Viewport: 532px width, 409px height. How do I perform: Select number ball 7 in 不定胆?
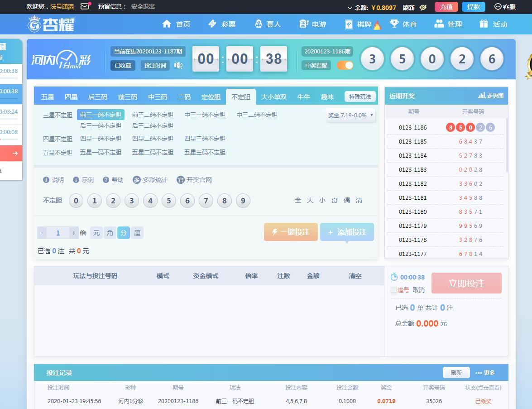click(x=206, y=201)
